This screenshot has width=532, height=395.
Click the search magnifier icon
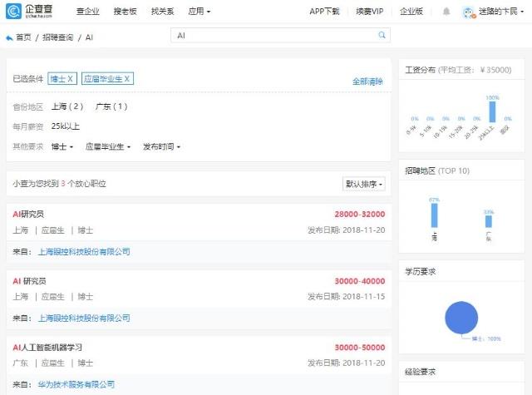(x=382, y=35)
